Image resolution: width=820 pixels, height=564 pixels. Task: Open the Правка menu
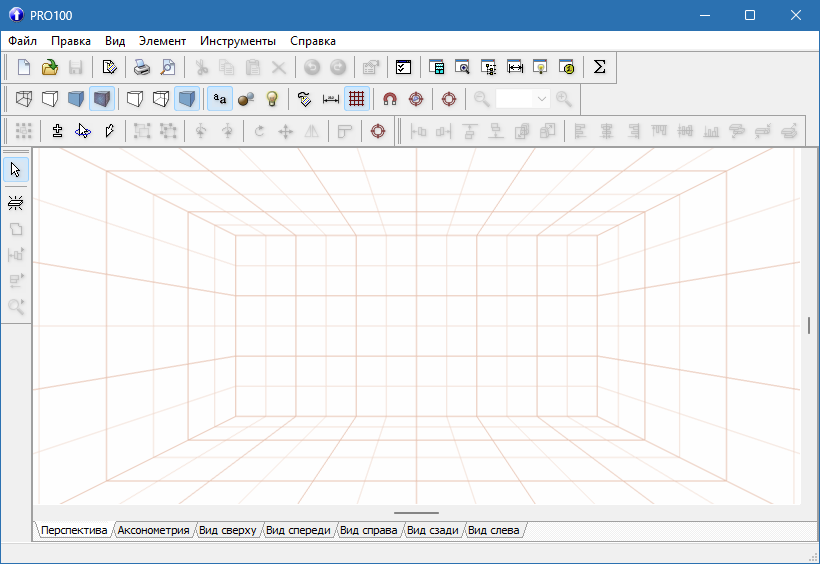(x=71, y=41)
